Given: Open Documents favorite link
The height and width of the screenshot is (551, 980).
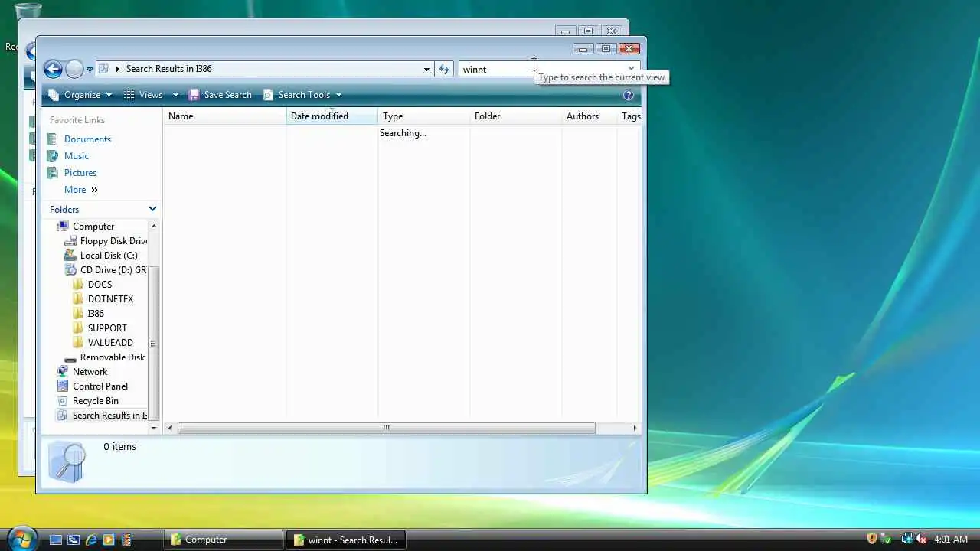Looking at the screenshot, I should (87, 139).
